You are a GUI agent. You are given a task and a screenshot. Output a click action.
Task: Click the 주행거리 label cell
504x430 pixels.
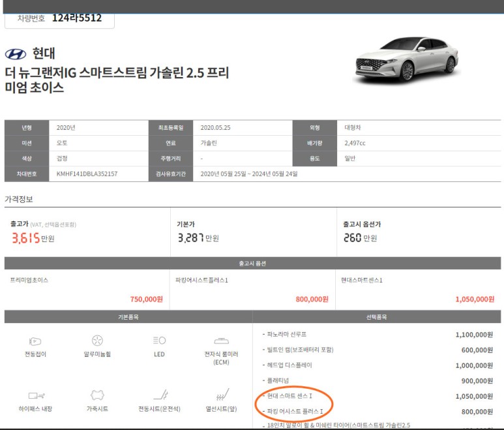pyautogui.click(x=171, y=159)
